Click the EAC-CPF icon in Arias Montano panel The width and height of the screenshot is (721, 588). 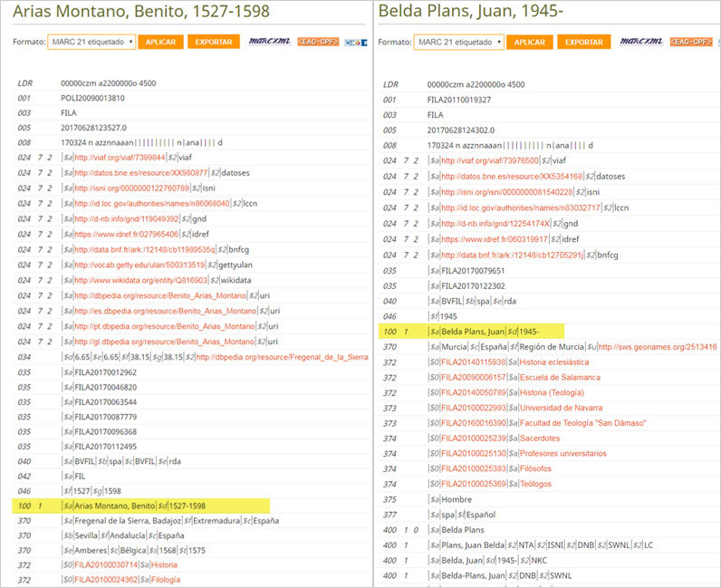tap(318, 42)
